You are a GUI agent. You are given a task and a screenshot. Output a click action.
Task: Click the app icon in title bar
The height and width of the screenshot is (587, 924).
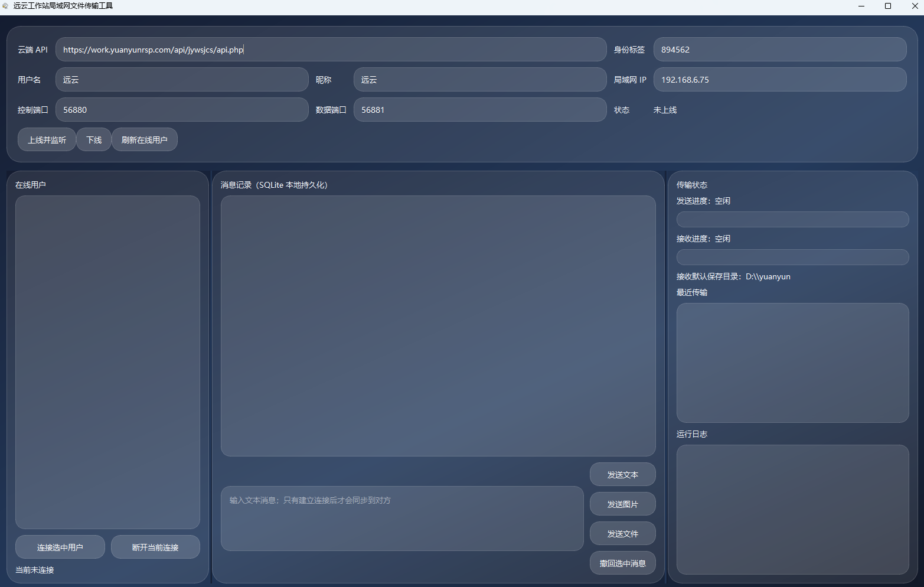click(5, 6)
